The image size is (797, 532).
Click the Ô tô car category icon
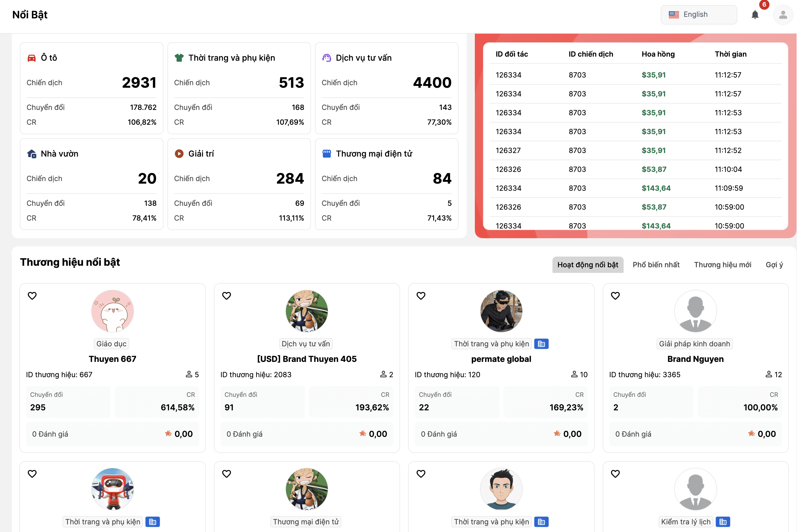32,58
